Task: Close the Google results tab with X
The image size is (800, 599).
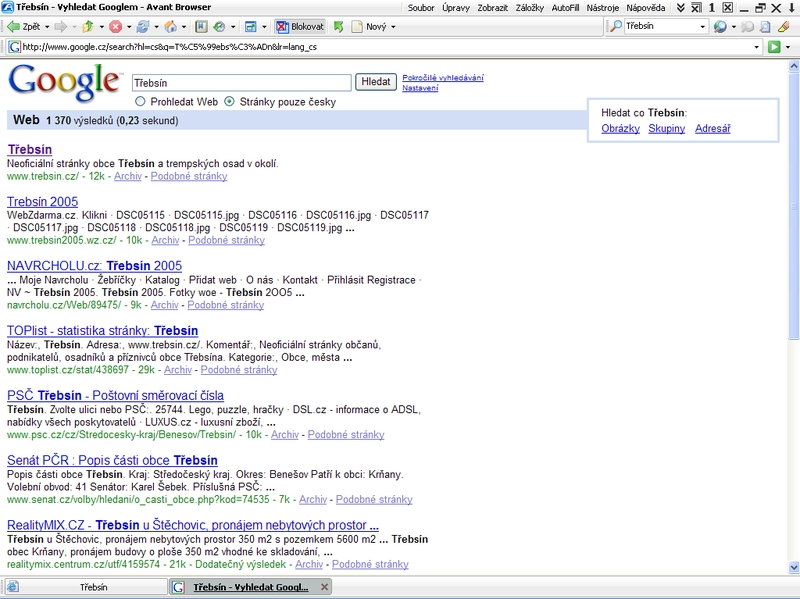Action: click(324, 587)
